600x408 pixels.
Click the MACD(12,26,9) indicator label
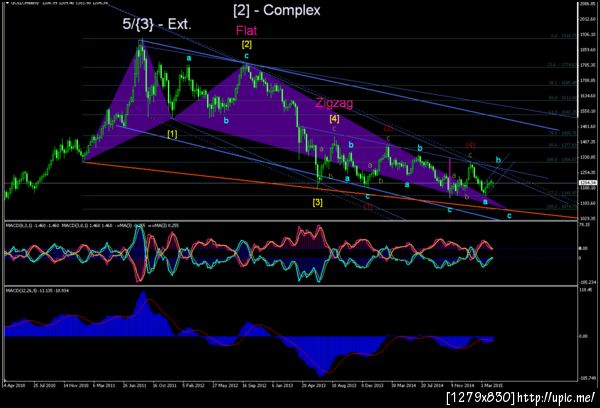(37, 291)
